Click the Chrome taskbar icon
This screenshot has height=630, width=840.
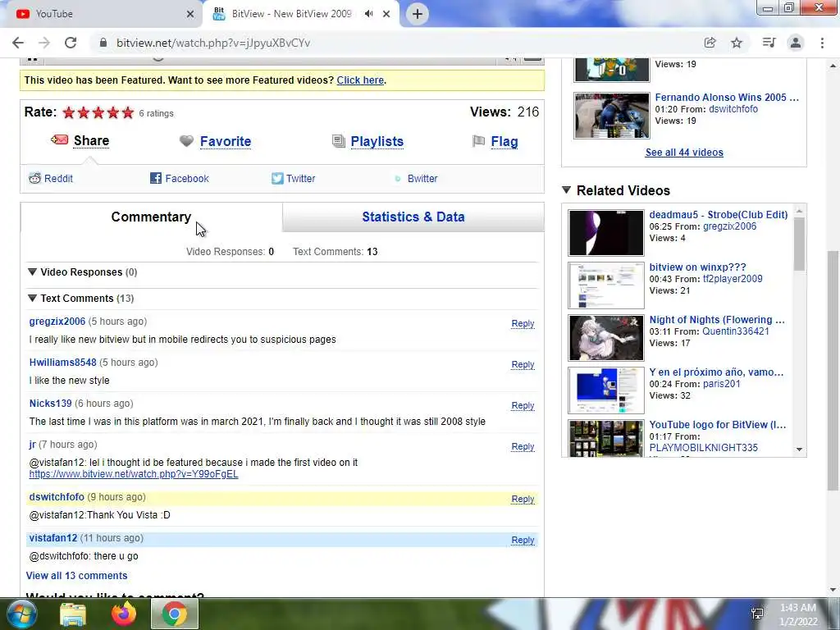coord(175,614)
